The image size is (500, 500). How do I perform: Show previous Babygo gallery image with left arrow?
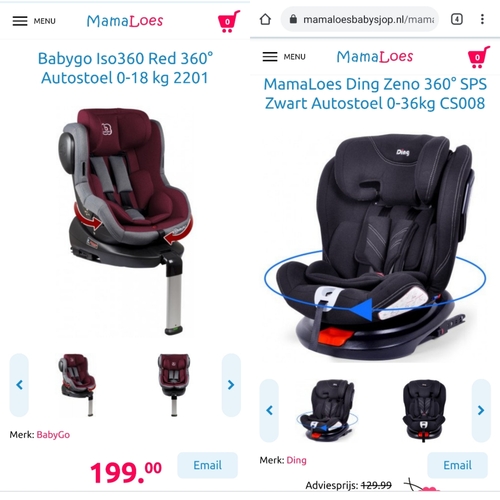(x=19, y=385)
